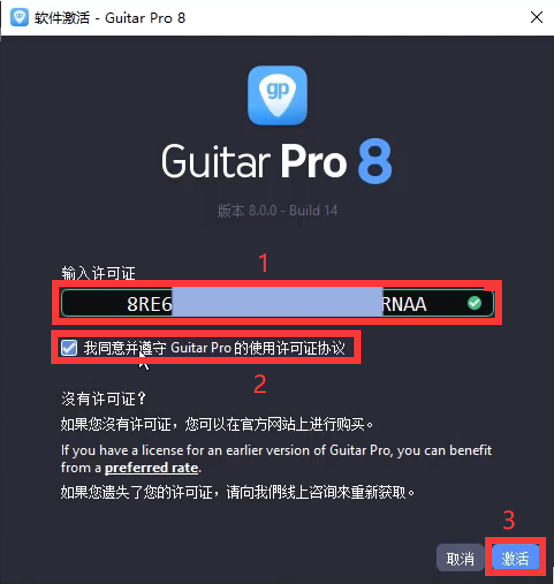This screenshot has height=585, width=554.
Task: Click the 软件激活 - Guitar Pro 8 title text
Action: click(110, 18)
